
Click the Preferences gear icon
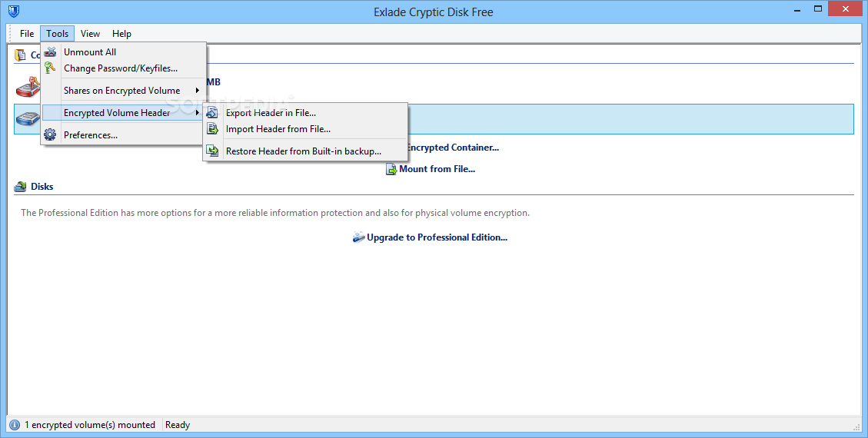(x=51, y=134)
